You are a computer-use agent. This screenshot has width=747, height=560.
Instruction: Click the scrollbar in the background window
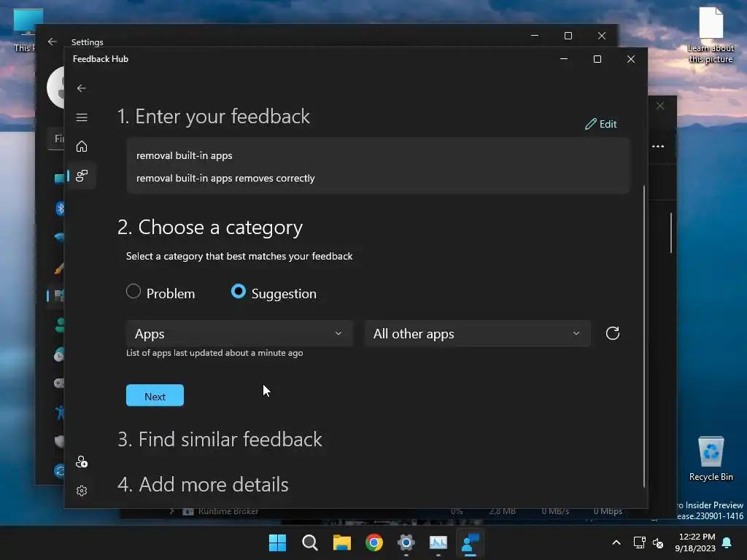[x=671, y=233]
